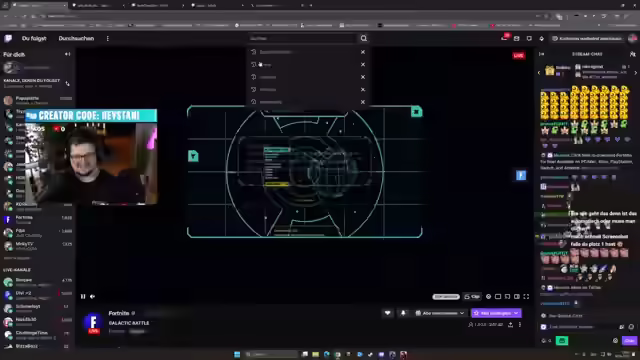This screenshot has width=640, height=360.
Task: Share the stream via upload icon
Action: coord(510,324)
